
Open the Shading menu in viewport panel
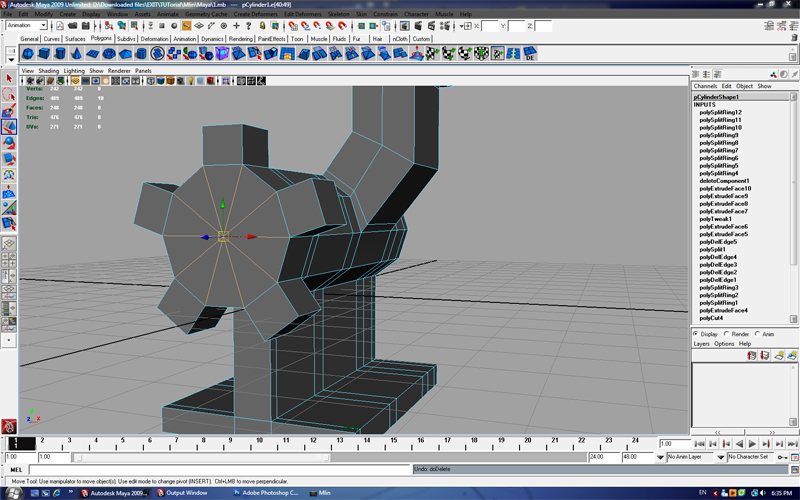(49, 71)
